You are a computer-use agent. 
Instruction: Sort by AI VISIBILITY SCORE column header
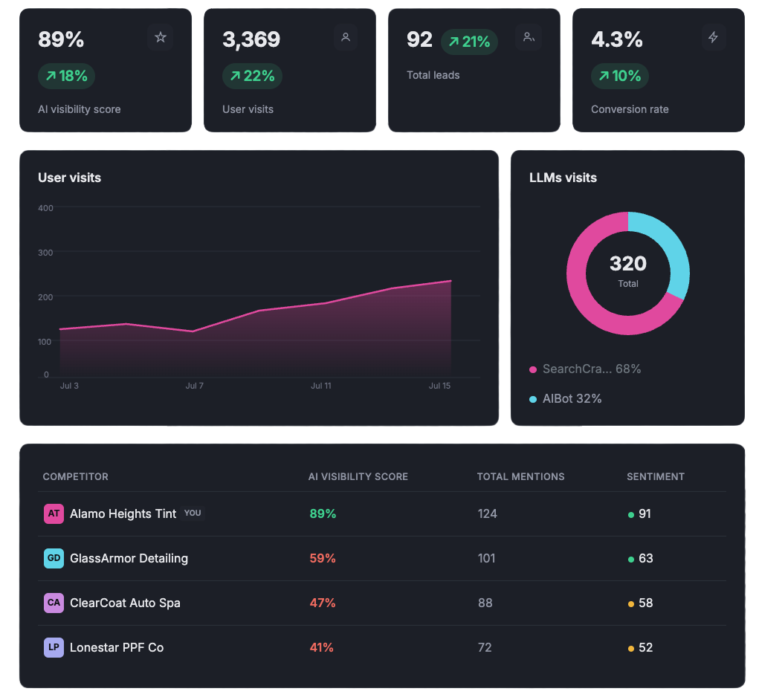click(358, 476)
